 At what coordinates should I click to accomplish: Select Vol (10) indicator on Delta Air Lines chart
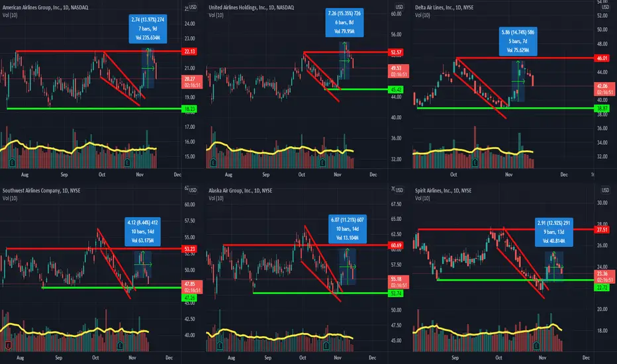pyautogui.click(x=422, y=15)
